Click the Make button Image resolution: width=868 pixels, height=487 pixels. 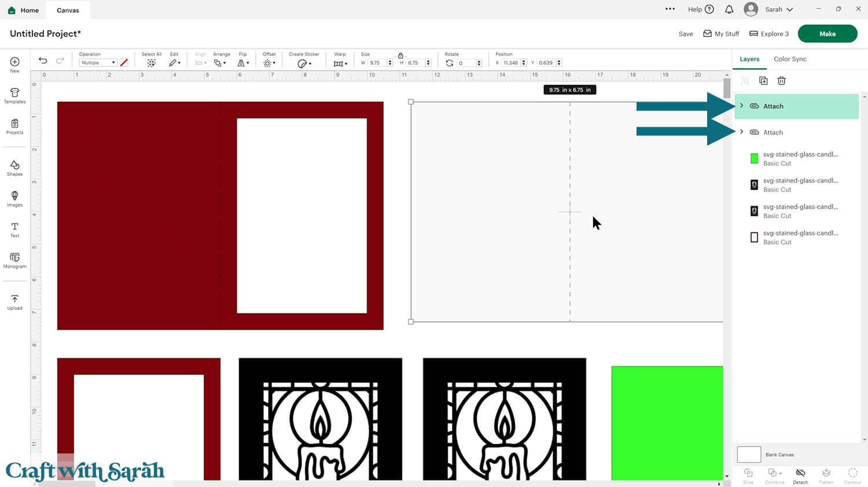(x=827, y=34)
